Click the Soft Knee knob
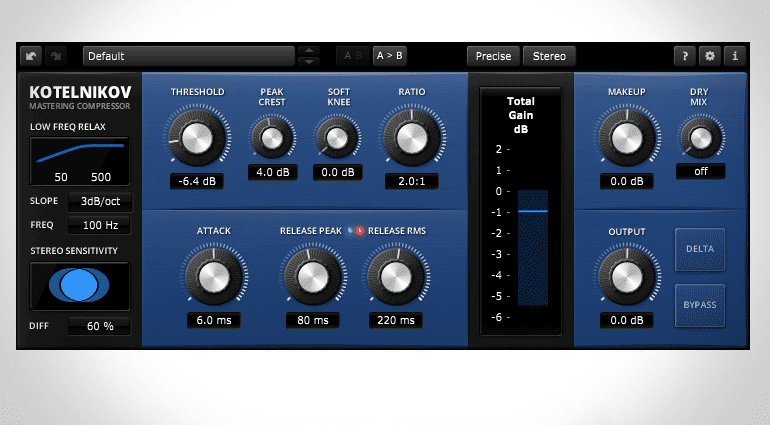Image resolution: width=770 pixels, height=425 pixels. 337,138
